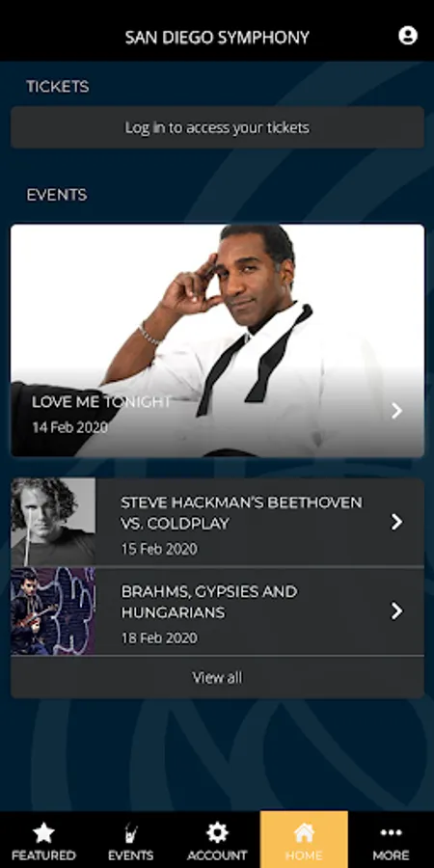This screenshot has height=868, width=434.
Task: Tap the Featured star icon
Action: coord(43,832)
